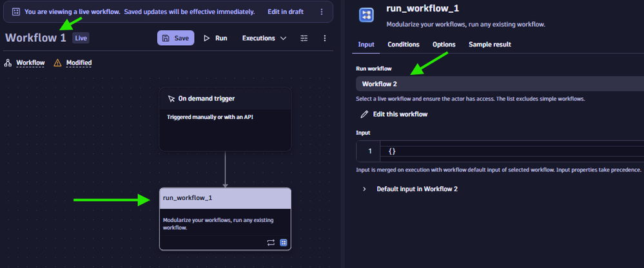This screenshot has width=644, height=268.
Task: Click the loop icon on run_workflow_1 node
Action: 271,243
